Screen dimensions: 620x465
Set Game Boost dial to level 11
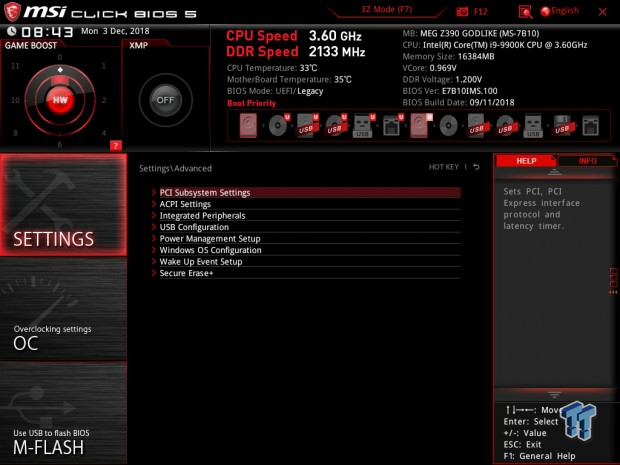tap(15, 66)
